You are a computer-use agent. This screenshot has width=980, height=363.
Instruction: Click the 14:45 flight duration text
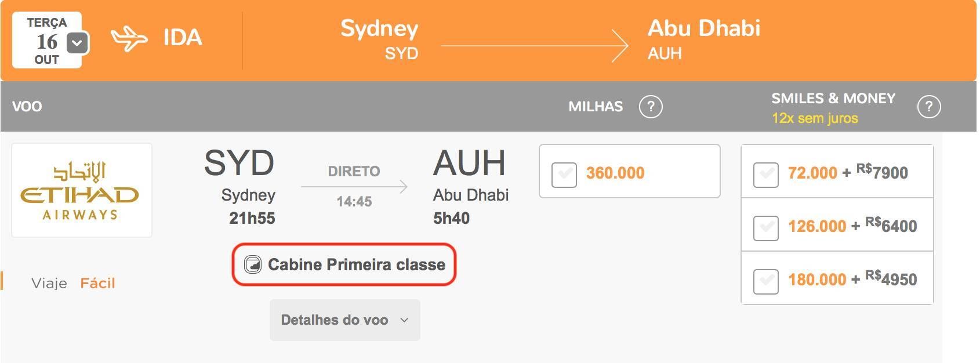[354, 202]
